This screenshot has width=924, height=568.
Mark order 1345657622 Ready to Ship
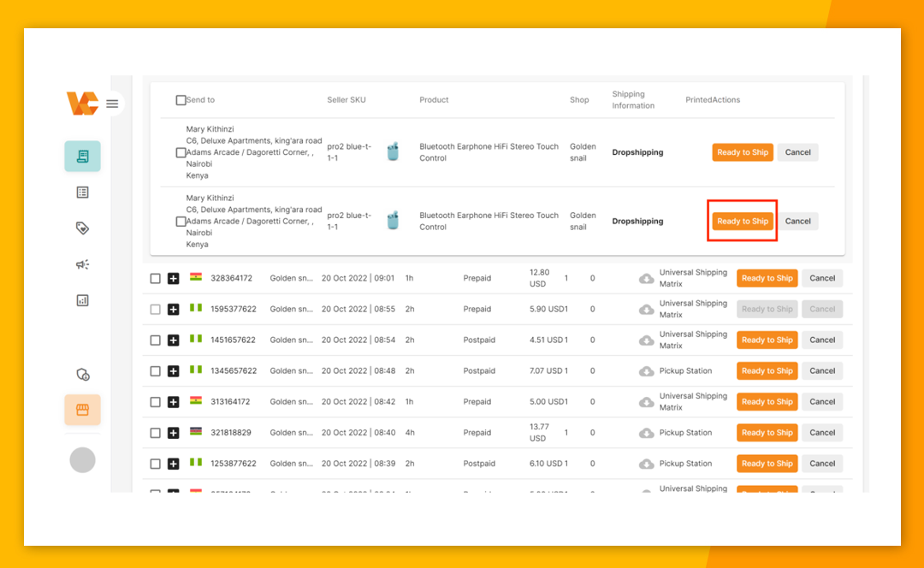767,370
